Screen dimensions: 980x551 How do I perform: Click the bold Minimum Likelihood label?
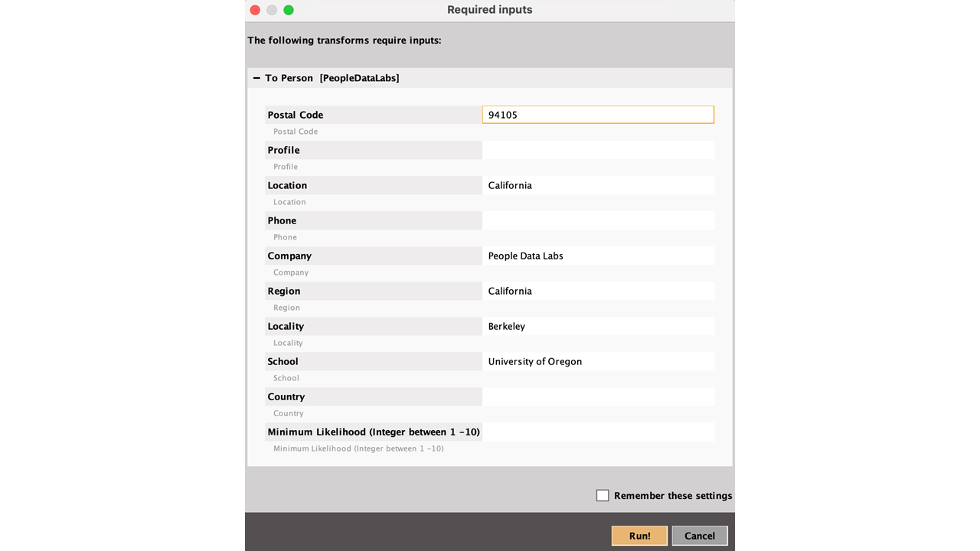374,432
